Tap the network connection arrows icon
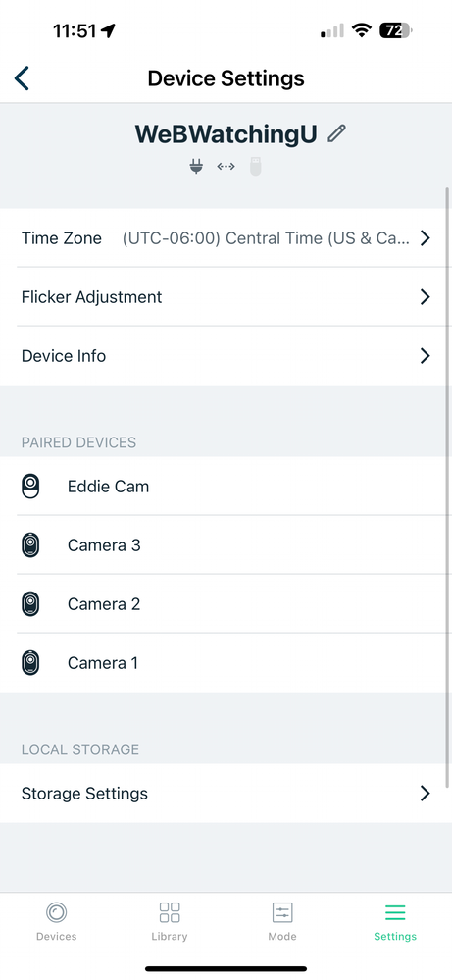The image size is (452, 980). tap(226, 166)
